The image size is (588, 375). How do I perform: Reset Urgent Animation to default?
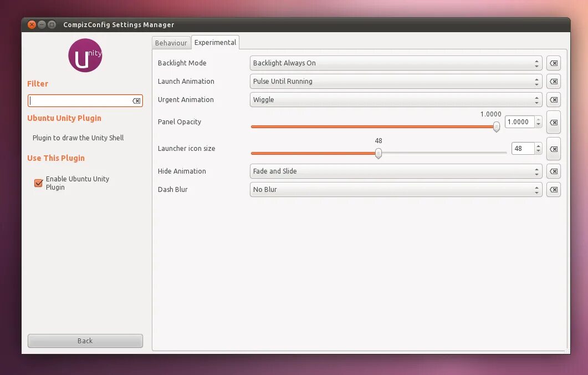pos(553,100)
